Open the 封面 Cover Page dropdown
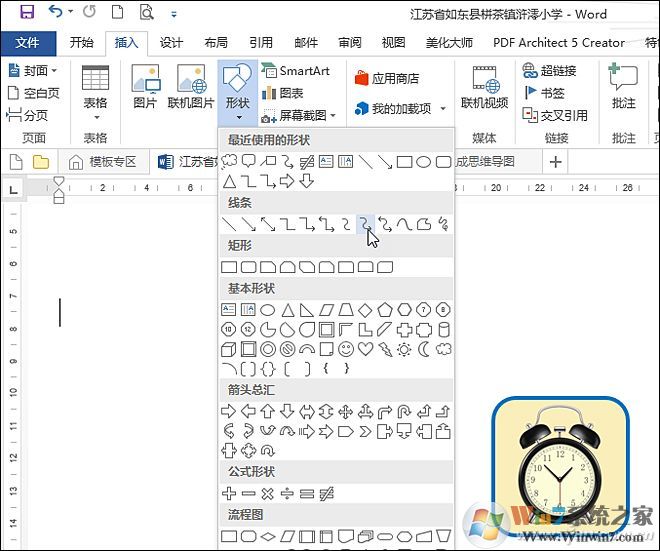The width and height of the screenshot is (660, 551). (33, 70)
